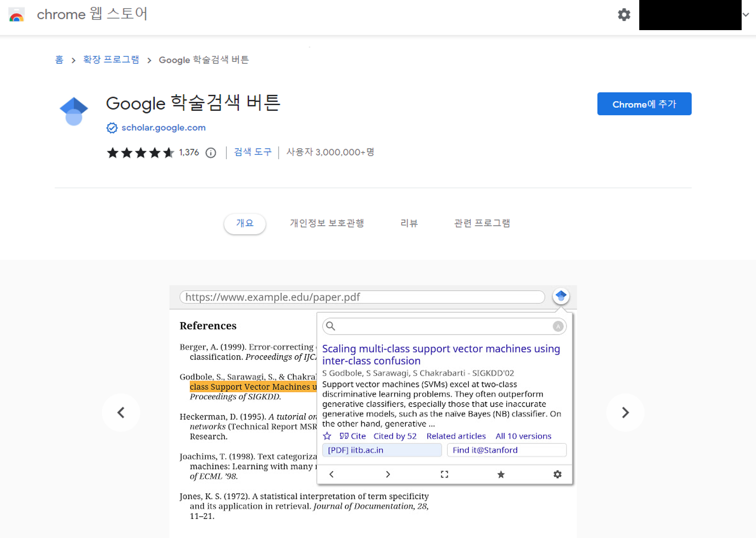Click the Find it@Stanford button
Image resolution: width=756 pixels, height=538 pixels.
(x=507, y=450)
